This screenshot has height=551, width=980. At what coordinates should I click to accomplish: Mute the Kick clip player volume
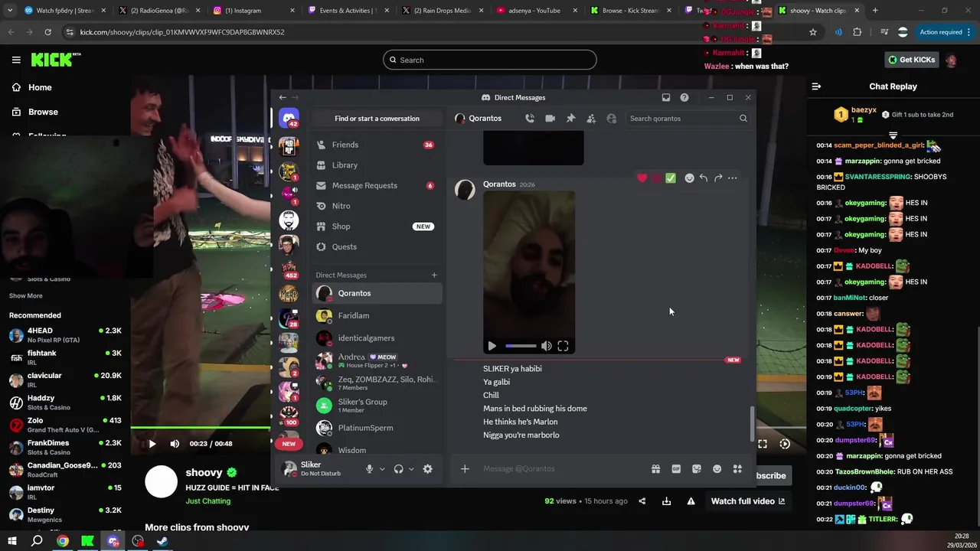click(175, 444)
